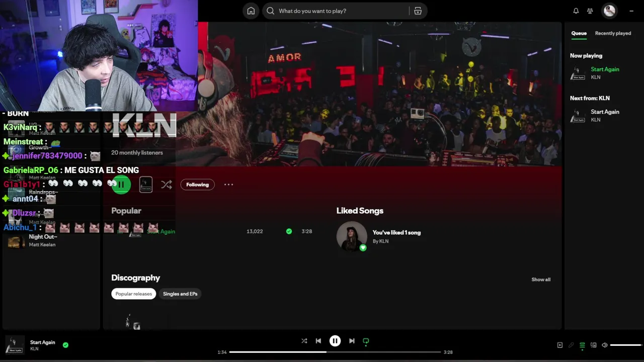Select 'Start Again' under Next from: KLN
Image resolution: width=644 pixels, height=362 pixels.
point(605,112)
